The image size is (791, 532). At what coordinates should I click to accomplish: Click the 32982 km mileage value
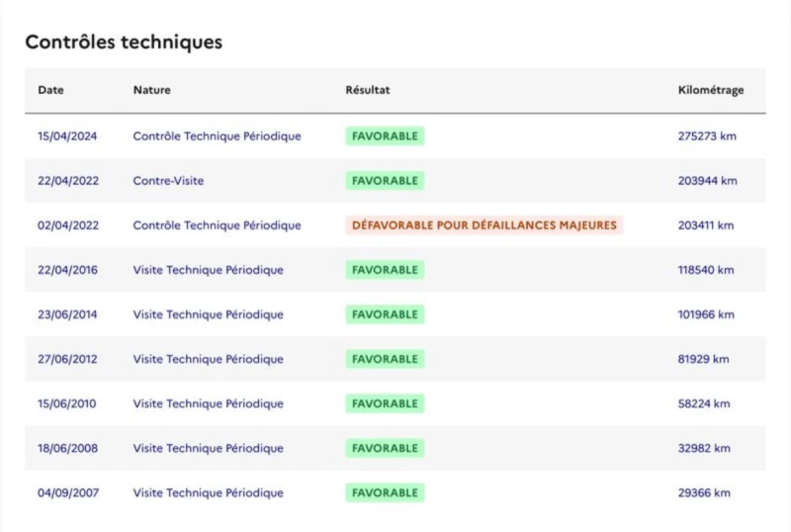click(x=703, y=448)
